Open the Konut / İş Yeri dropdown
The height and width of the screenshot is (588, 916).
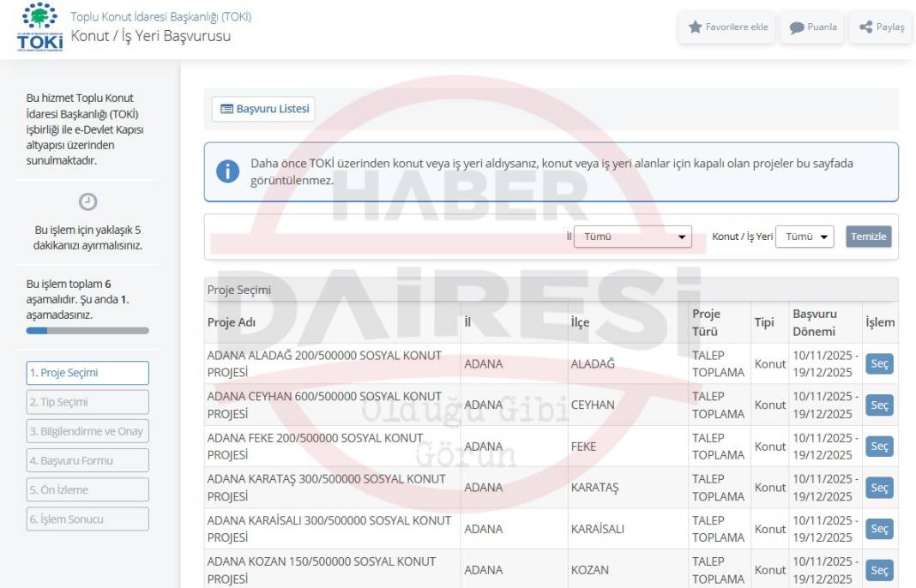tap(804, 237)
